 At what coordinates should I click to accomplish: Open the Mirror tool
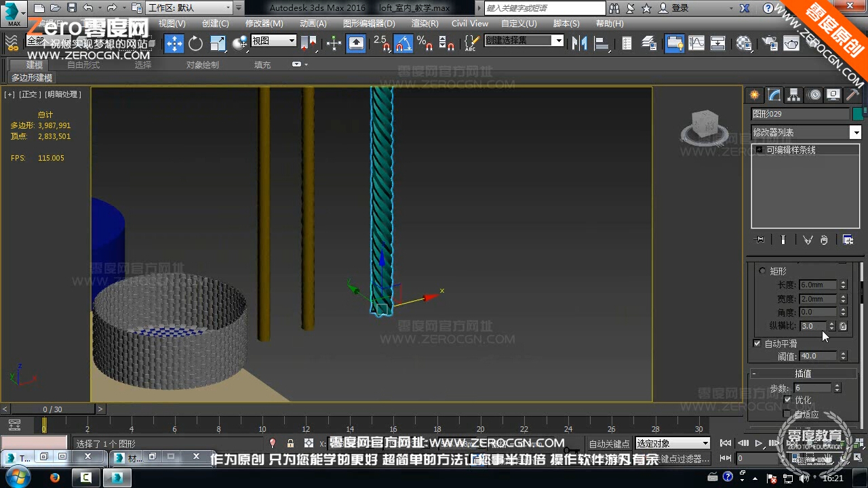[x=580, y=43]
